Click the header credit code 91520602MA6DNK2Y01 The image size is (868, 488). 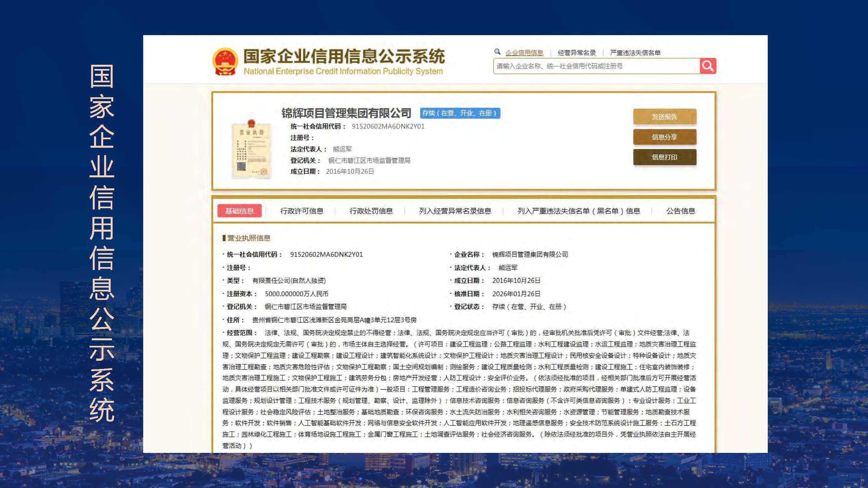388,127
